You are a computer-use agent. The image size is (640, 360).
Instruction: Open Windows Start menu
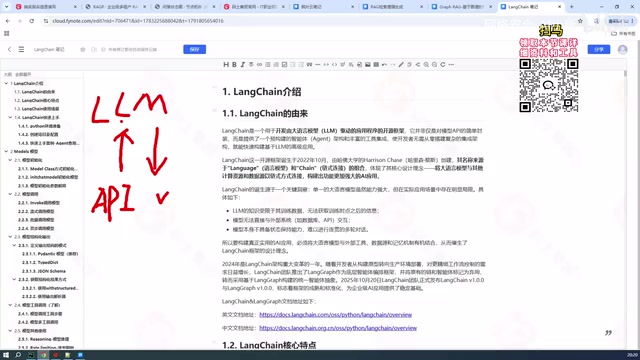tap(6, 355)
